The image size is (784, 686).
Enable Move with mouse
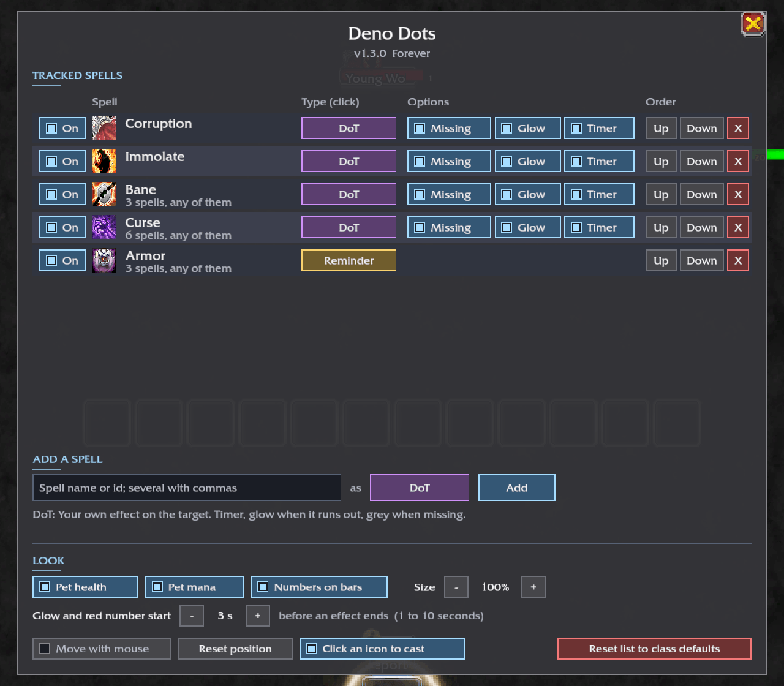click(x=102, y=649)
